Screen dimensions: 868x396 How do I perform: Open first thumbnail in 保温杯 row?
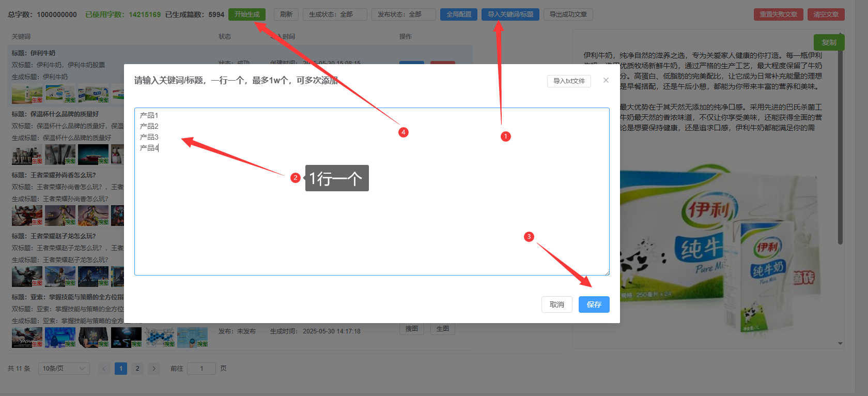point(27,155)
